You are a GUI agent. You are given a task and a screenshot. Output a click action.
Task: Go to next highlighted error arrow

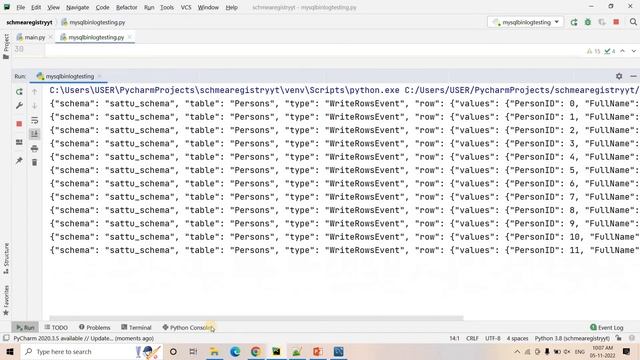click(x=633, y=51)
